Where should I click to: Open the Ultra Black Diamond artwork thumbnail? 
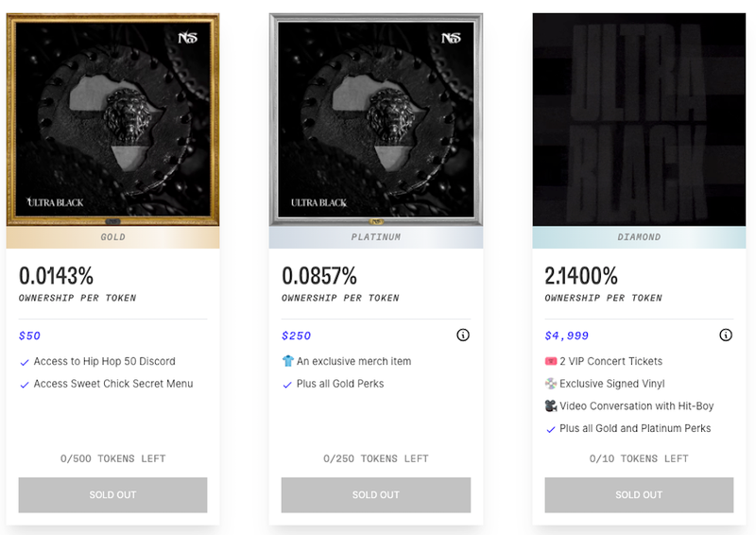(x=639, y=120)
